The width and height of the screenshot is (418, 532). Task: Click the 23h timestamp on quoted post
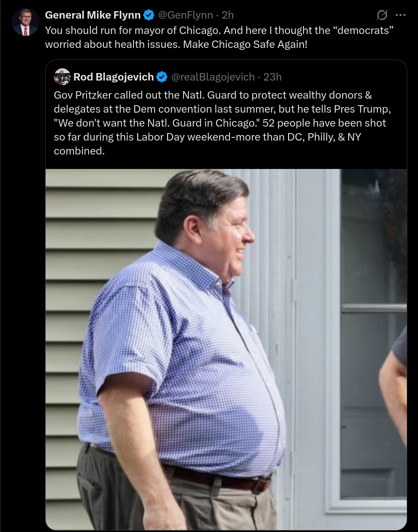pyautogui.click(x=272, y=77)
